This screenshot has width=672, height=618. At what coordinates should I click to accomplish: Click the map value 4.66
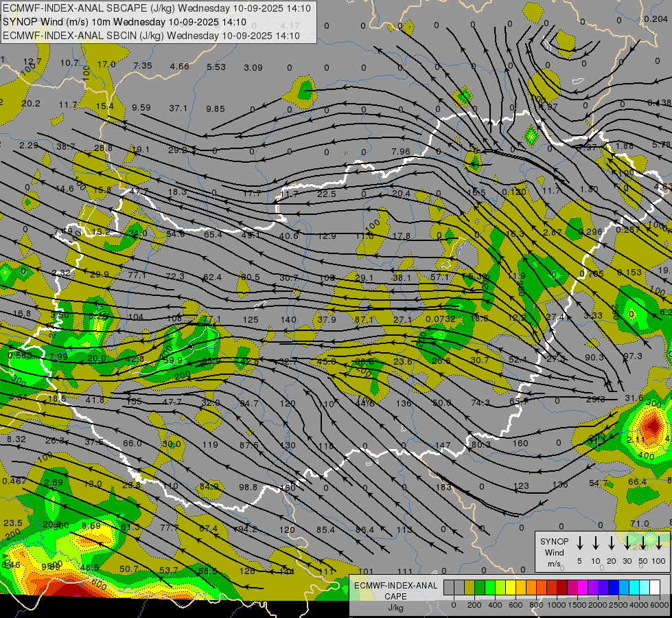(180, 66)
